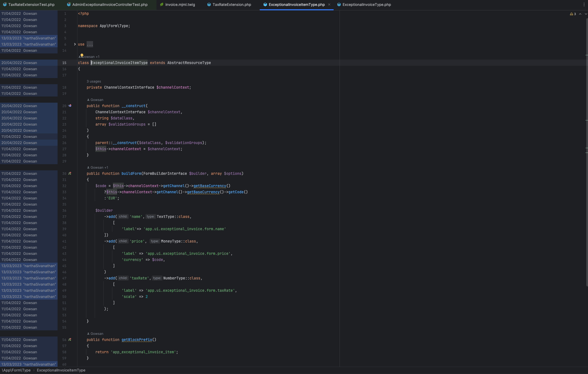Click the gutter override icon beside buildForm
Image resolution: width=588 pixels, height=374 pixels.
pos(70,173)
